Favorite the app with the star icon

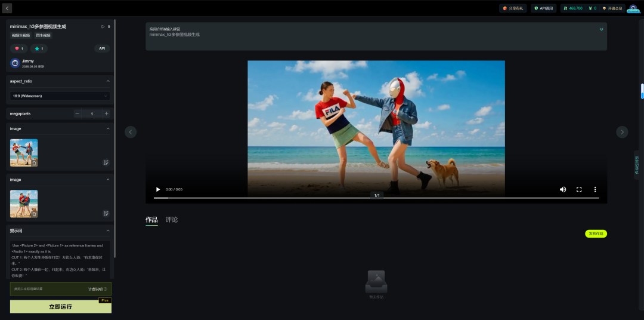point(39,48)
